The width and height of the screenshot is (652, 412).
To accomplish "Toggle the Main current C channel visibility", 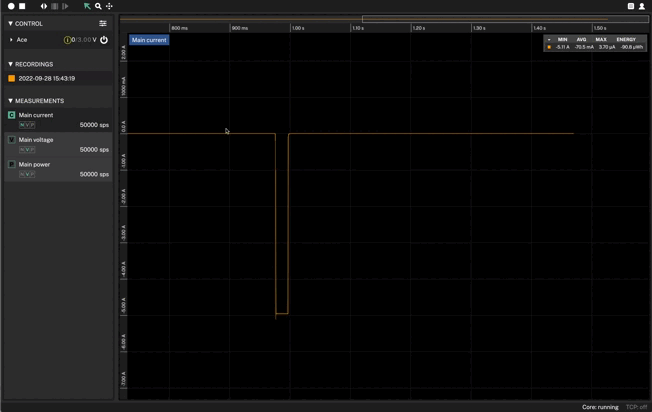I will (x=12, y=115).
